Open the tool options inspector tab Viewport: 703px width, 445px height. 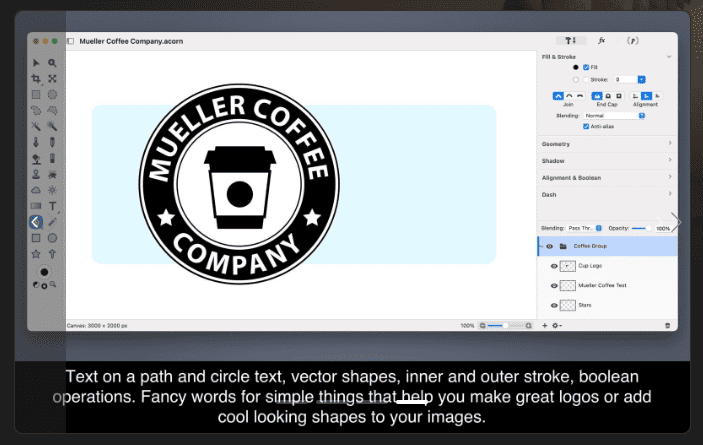coord(570,41)
